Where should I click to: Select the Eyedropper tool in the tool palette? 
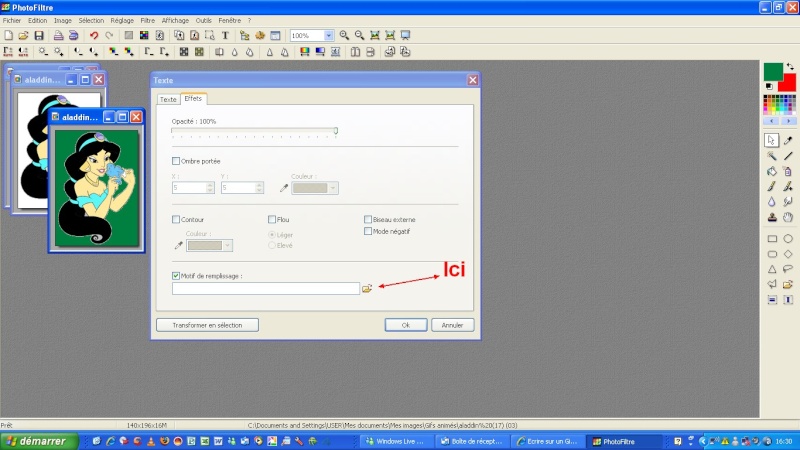click(788, 140)
